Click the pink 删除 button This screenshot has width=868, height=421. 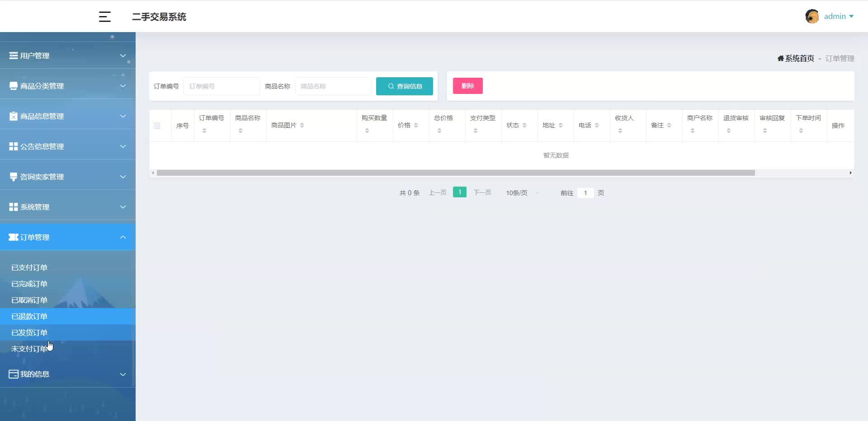468,86
